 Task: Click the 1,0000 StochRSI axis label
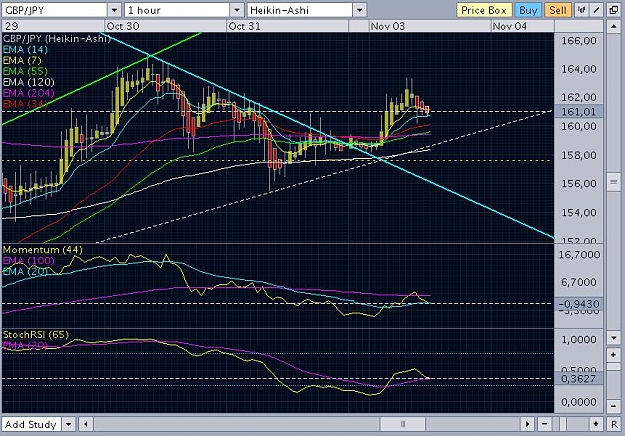[579, 340]
